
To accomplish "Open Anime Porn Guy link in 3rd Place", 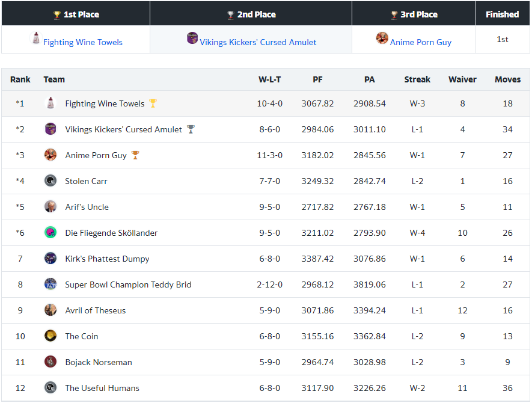I will coord(421,42).
